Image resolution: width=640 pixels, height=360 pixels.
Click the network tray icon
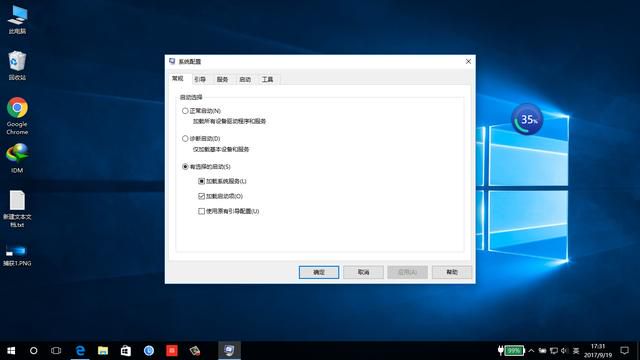[553, 351]
